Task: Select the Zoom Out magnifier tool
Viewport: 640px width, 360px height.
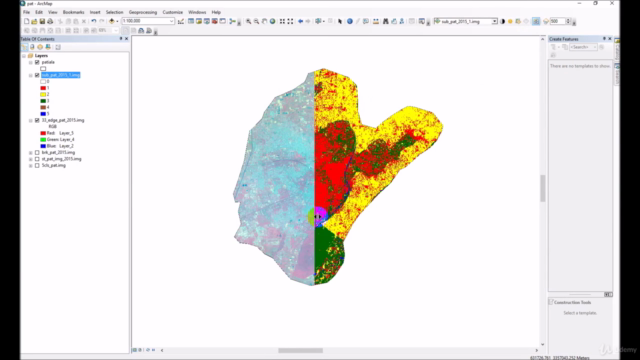Action: [256, 21]
